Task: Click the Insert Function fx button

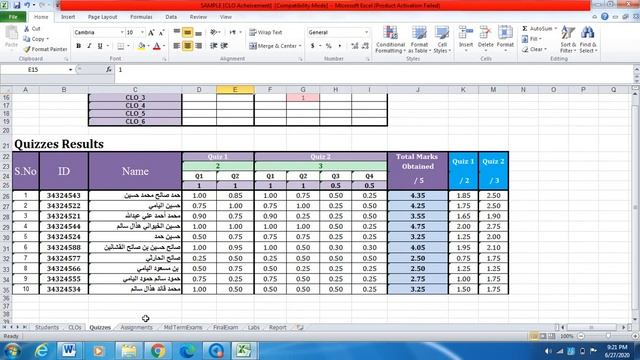Action: pos(109,70)
